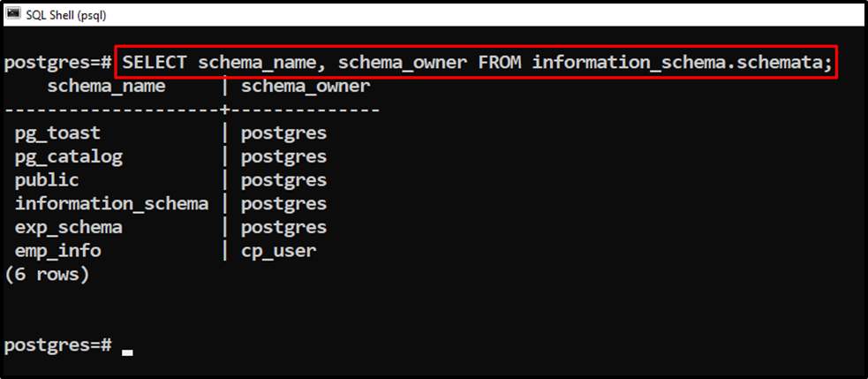Viewport: 868px width, 379px height.
Task: Click the blinking cursor at the last prompt
Action: coord(127,352)
